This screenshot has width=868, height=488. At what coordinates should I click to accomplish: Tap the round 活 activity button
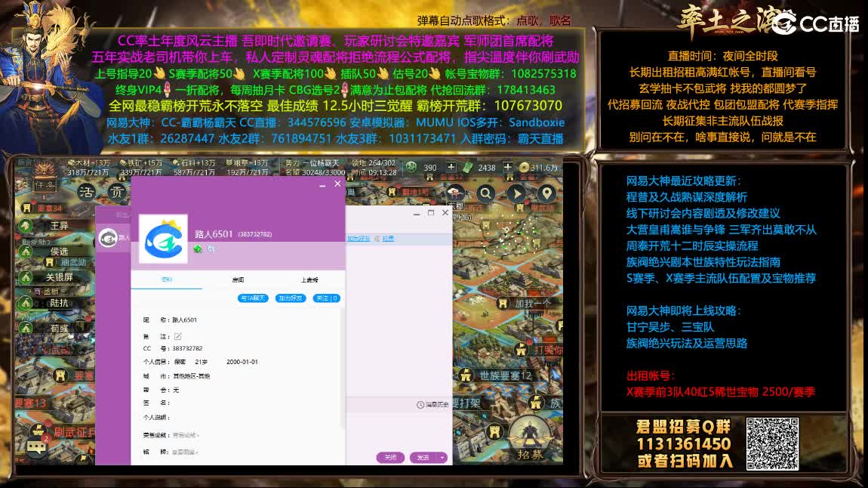[x=86, y=192]
